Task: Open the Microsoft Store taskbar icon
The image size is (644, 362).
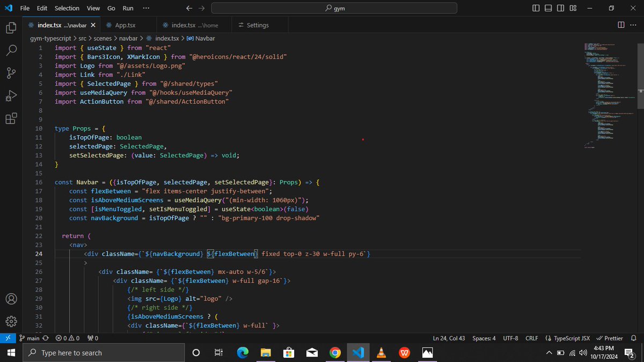Action: (x=289, y=353)
